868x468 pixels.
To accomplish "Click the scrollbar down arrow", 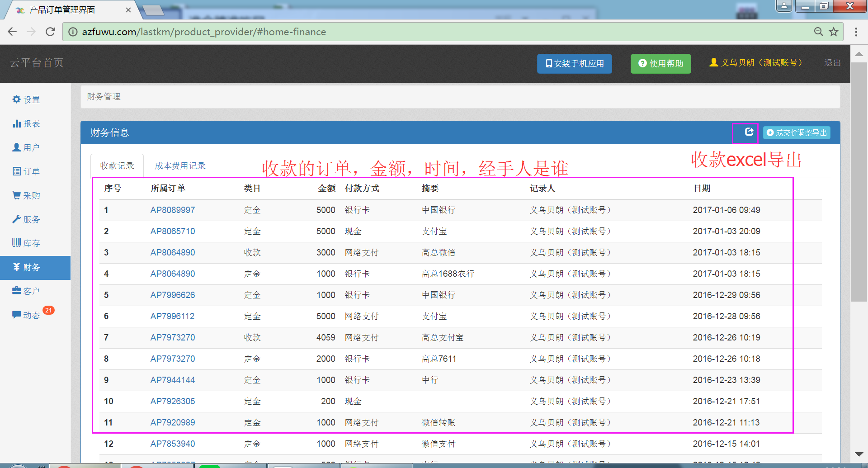I will [859, 454].
